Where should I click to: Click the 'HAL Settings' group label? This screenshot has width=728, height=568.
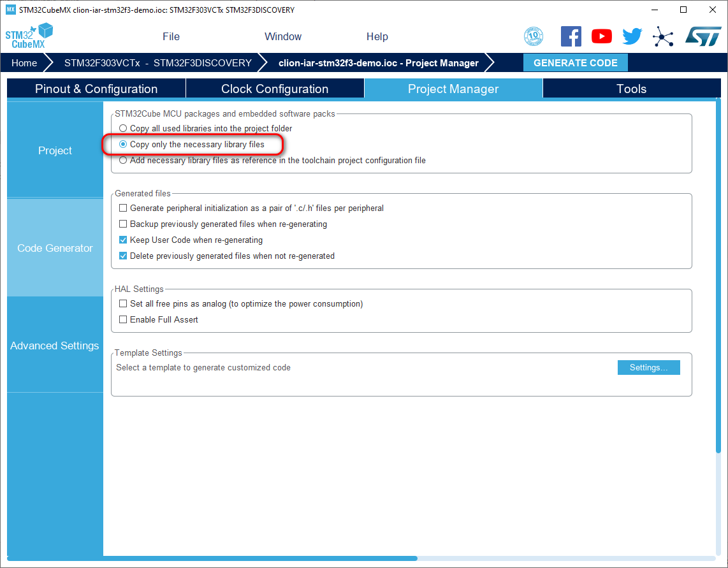pos(139,289)
